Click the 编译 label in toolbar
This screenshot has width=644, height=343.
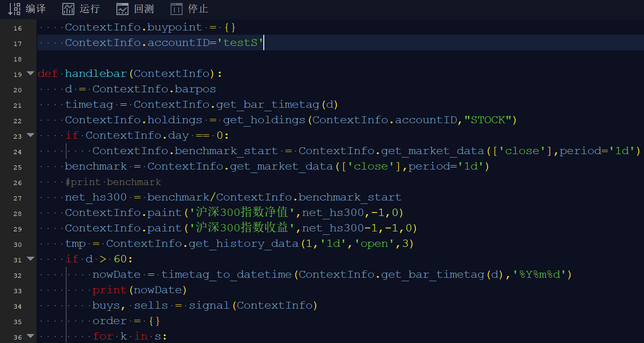36,9
